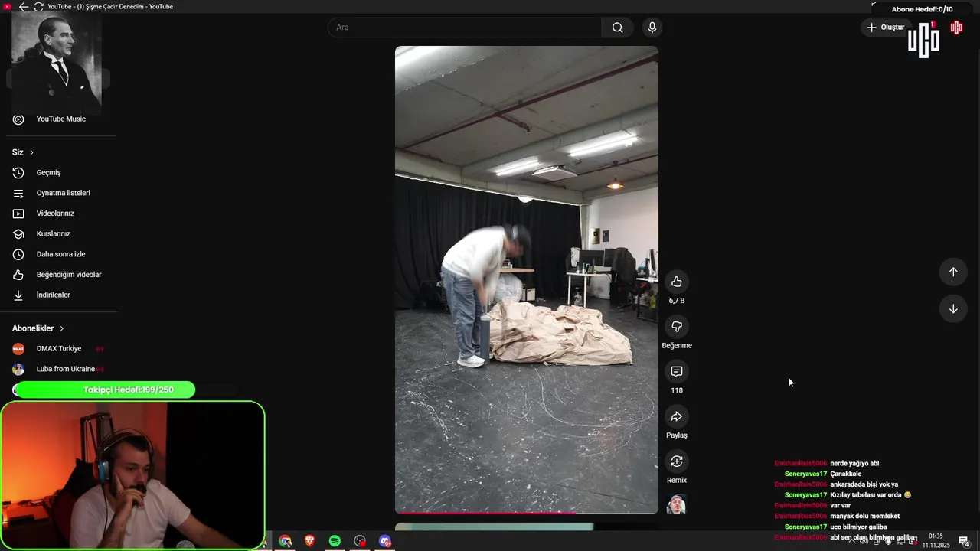Click in the Ara search field

coord(465,28)
